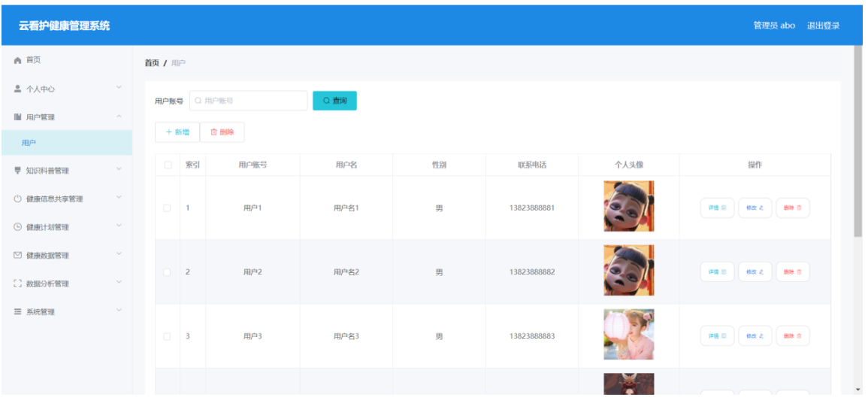Click 详情 button for 用户1
The image size is (868, 400).
tap(717, 208)
